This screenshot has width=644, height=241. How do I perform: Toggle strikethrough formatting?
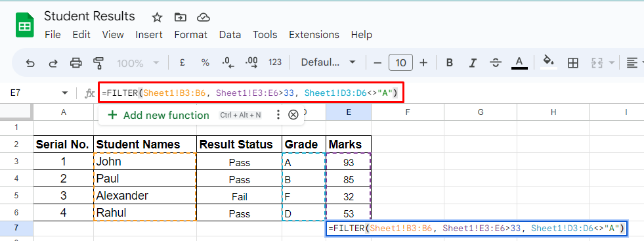coord(496,63)
